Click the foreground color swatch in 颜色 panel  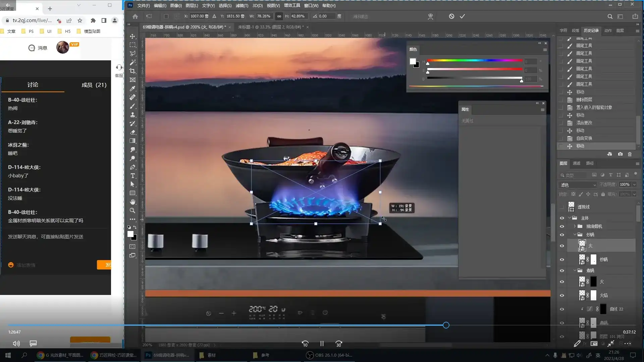(413, 61)
